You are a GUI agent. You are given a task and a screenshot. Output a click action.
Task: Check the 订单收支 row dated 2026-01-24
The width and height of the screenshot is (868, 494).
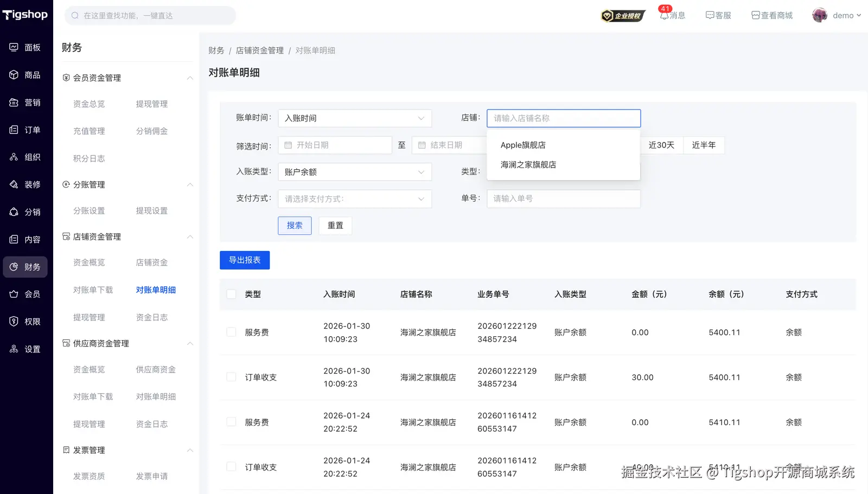231,467
